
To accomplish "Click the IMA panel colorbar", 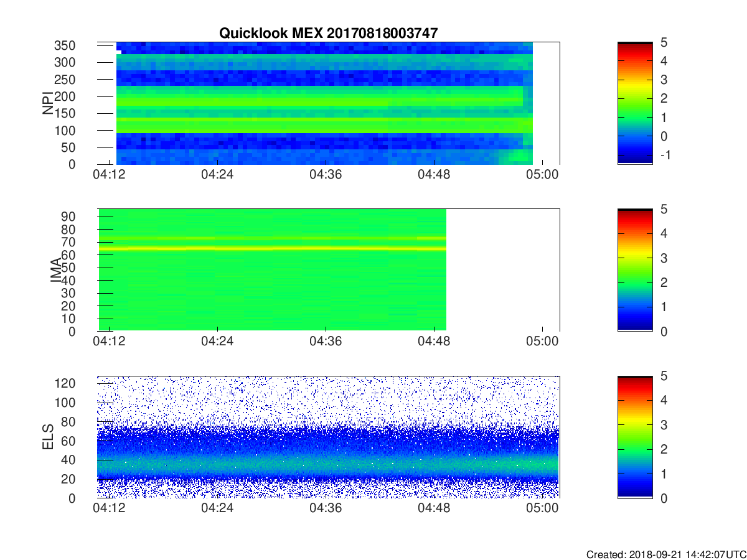I will click(x=635, y=270).
